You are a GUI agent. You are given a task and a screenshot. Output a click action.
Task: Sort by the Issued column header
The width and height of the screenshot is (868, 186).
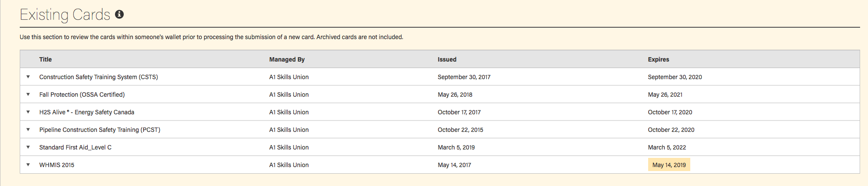click(447, 59)
